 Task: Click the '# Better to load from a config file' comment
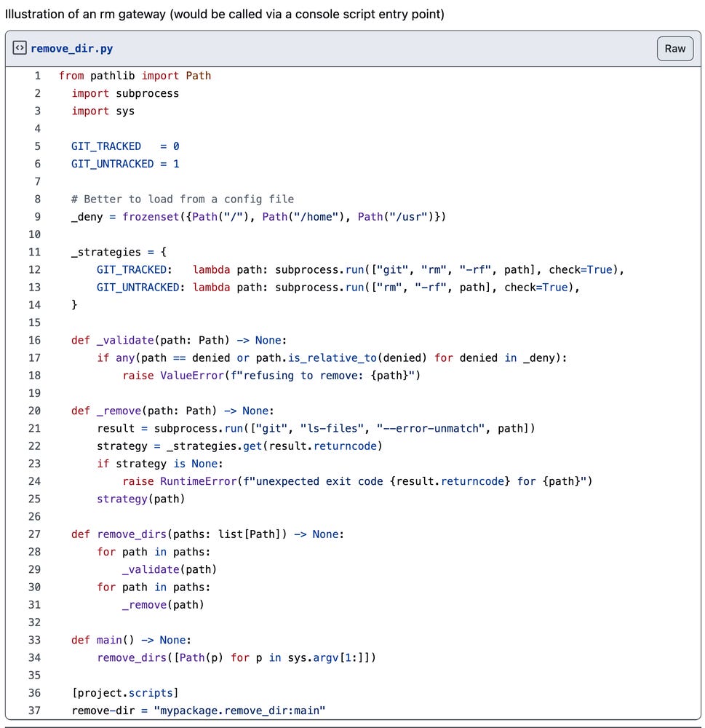[183, 199]
